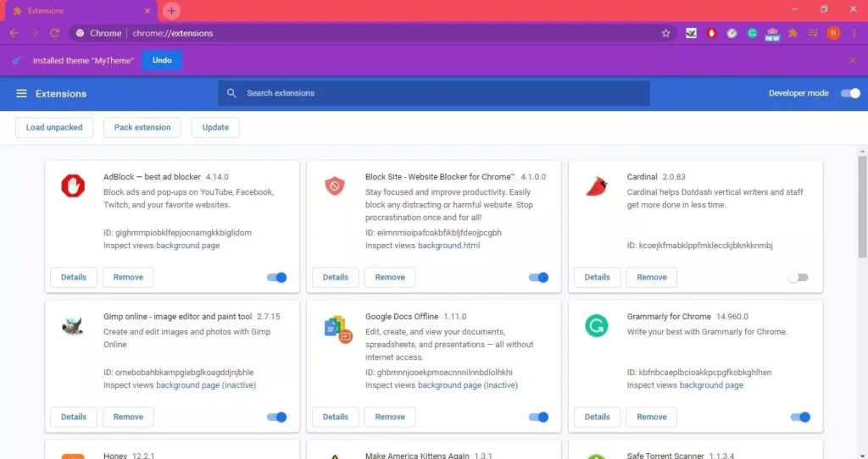868x459 pixels.
Task: Reload the extensions page
Action: click(x=54, y=33)
